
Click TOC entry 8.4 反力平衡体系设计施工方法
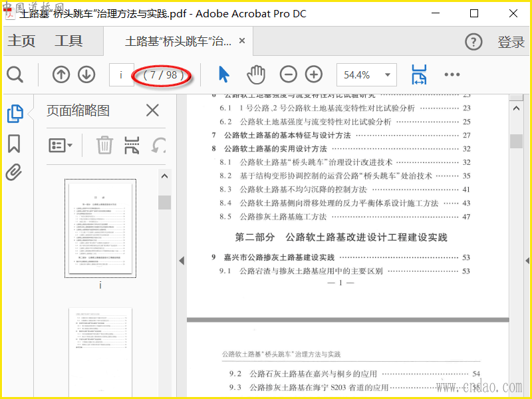click(344, 203)
